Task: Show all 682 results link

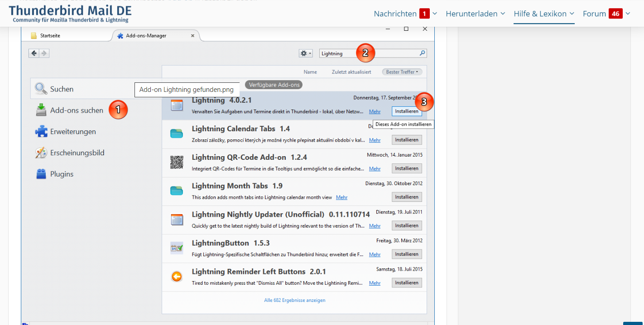Action: 294,300
